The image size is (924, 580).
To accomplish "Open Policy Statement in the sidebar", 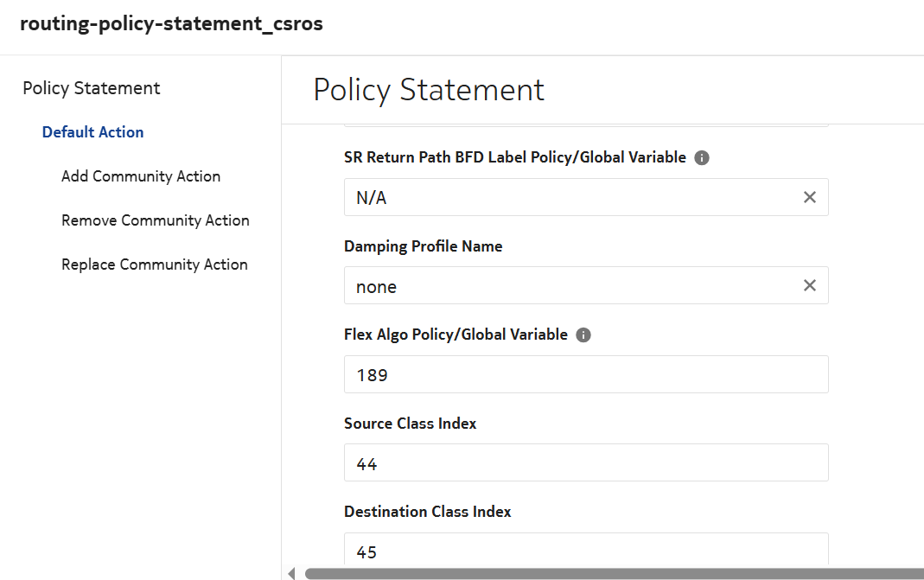I will coord(92,88).
